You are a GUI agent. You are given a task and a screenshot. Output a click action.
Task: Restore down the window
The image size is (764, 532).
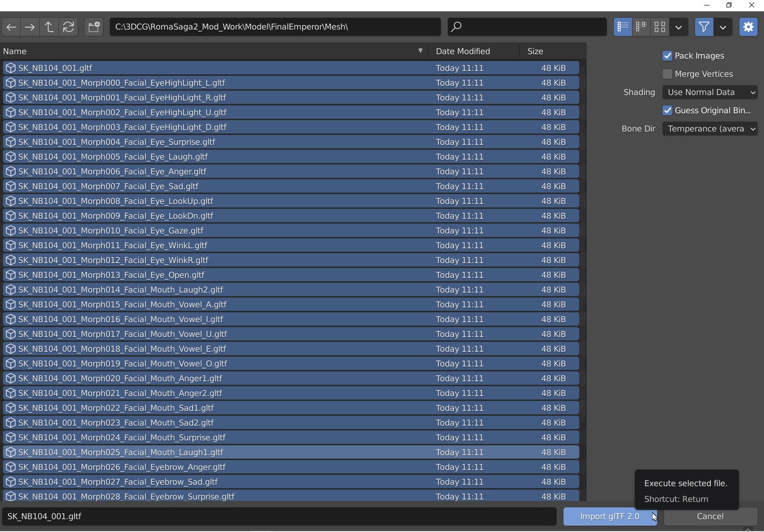pyautogui.click(x=729, y=5)
